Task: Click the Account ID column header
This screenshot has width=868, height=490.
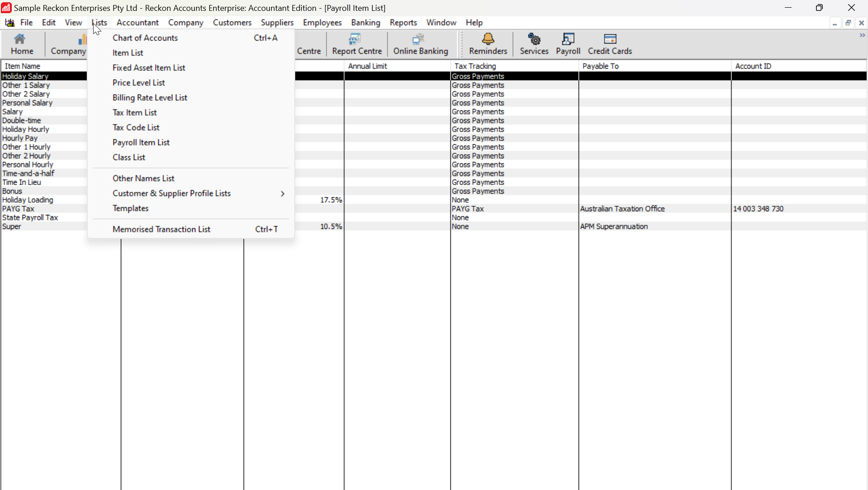Action: [799, 66]
